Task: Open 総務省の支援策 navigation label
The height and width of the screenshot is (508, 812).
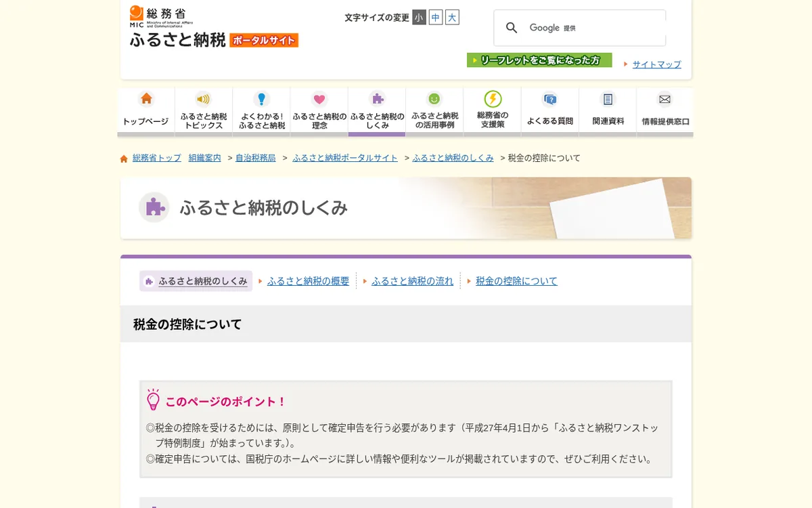Action: pos(493,120)
